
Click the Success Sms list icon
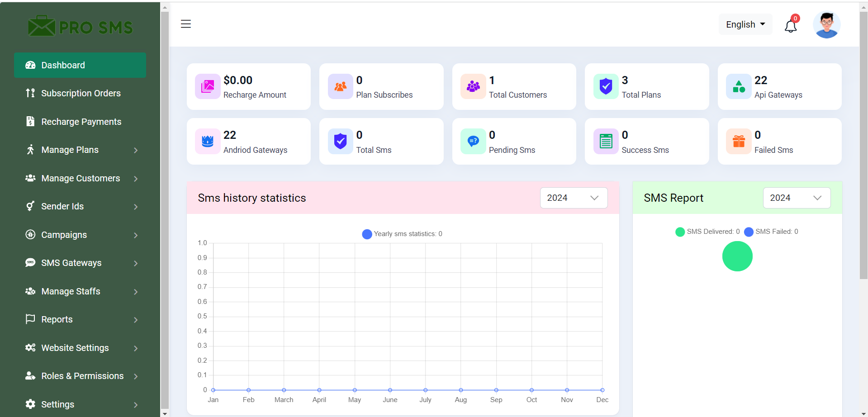pos(606,141)
